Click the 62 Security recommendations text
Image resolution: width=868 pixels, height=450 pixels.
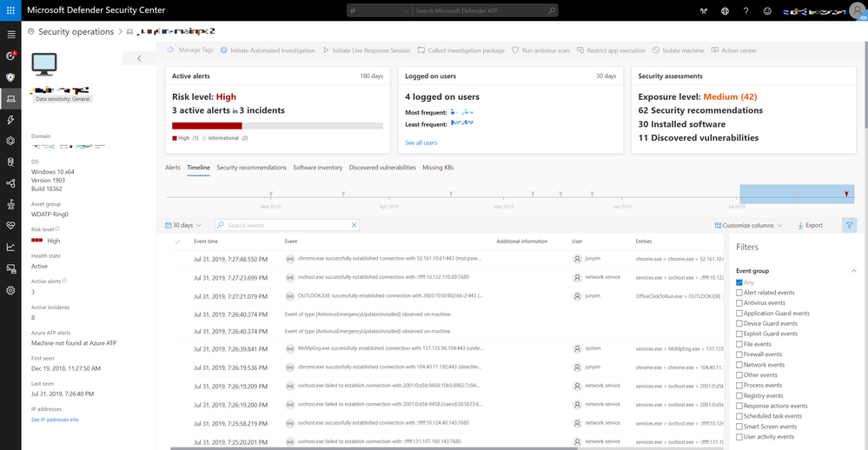pos(700,110)
